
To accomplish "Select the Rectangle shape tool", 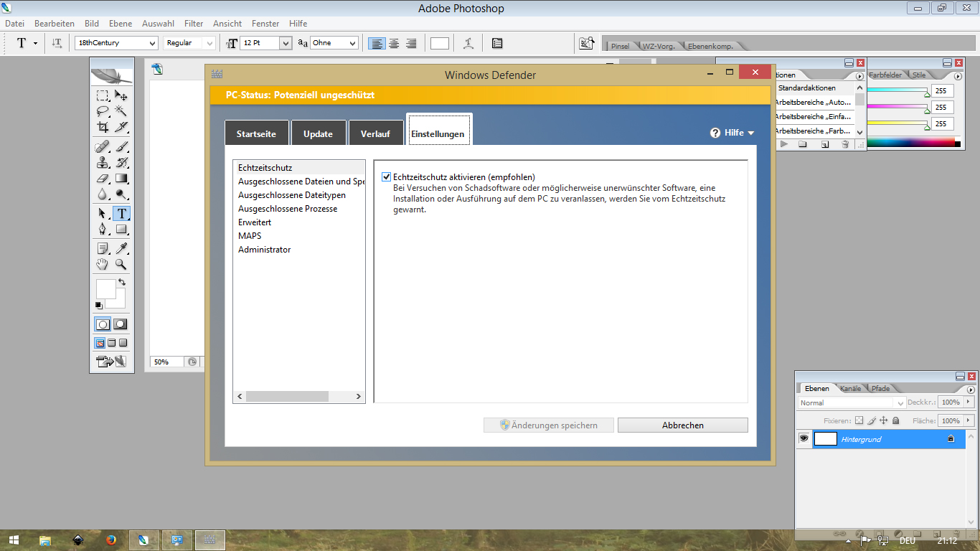I will [x=121, y=230].
